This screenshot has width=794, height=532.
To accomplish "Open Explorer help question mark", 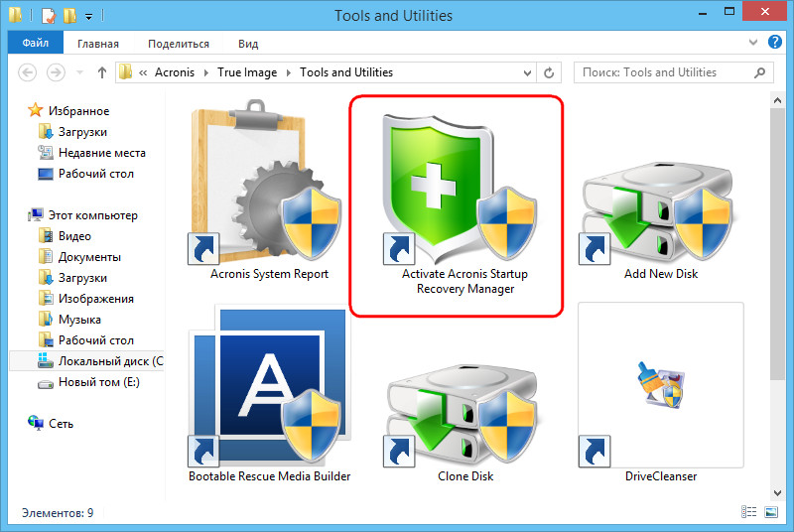I will 775,42.
